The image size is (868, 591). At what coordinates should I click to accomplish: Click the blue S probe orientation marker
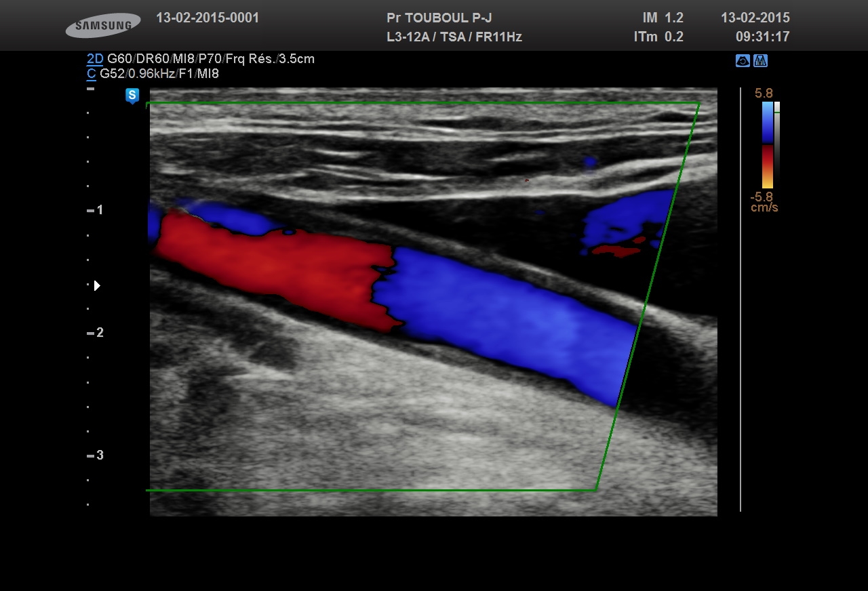(x=132, y=96)
